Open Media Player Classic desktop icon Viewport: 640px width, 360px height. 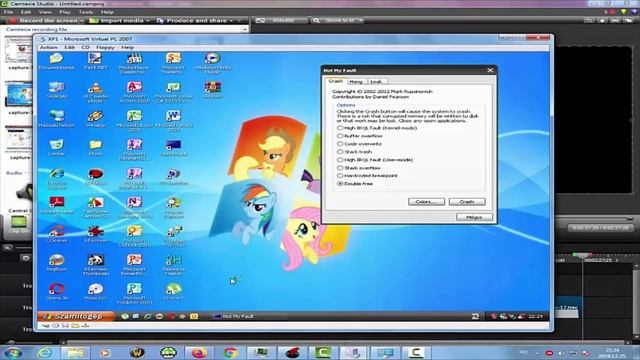tap(134, 63)
